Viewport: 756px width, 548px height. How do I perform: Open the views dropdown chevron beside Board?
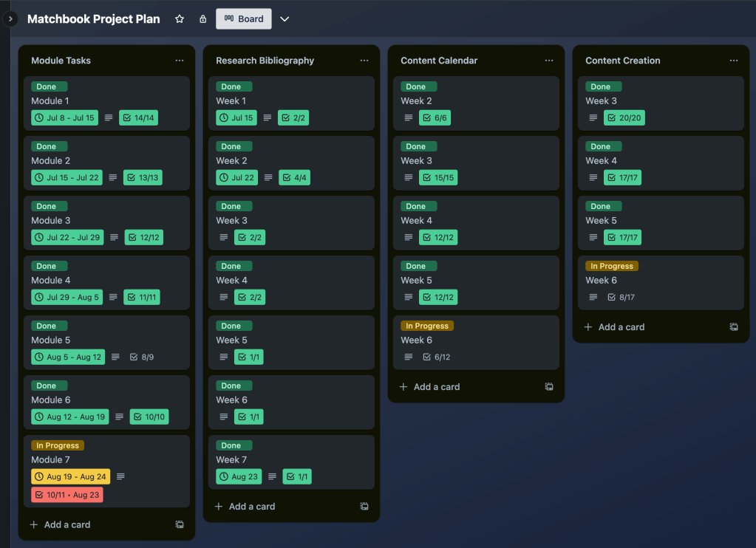(x=285, y=19)
